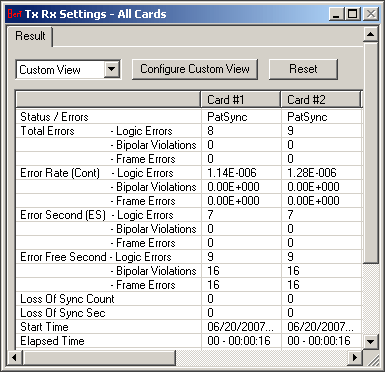Click vertical scrollbar up arrow

[x=371, y=34]
